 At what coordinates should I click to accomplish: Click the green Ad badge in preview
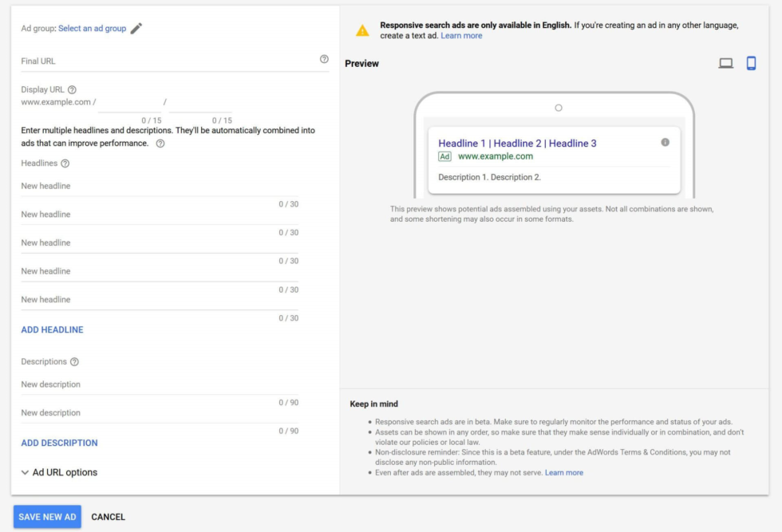pos(444,156)
